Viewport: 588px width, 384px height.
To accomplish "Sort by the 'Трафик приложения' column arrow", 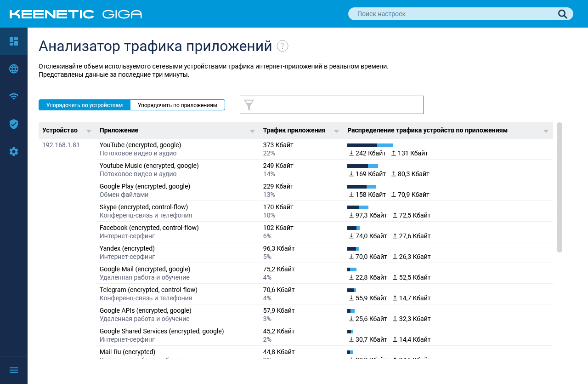I will coord(337,131).
